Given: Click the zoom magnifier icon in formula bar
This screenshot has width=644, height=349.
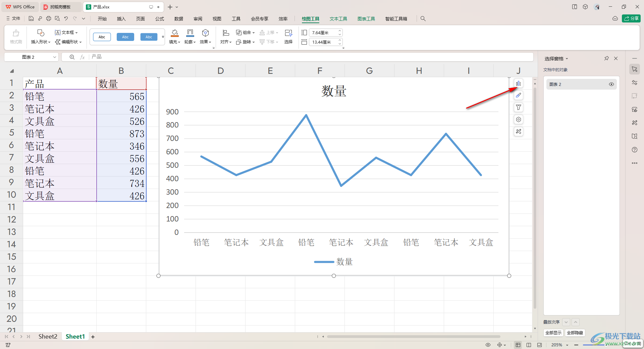Looking at the screenshot, I should tap(72, 57).
